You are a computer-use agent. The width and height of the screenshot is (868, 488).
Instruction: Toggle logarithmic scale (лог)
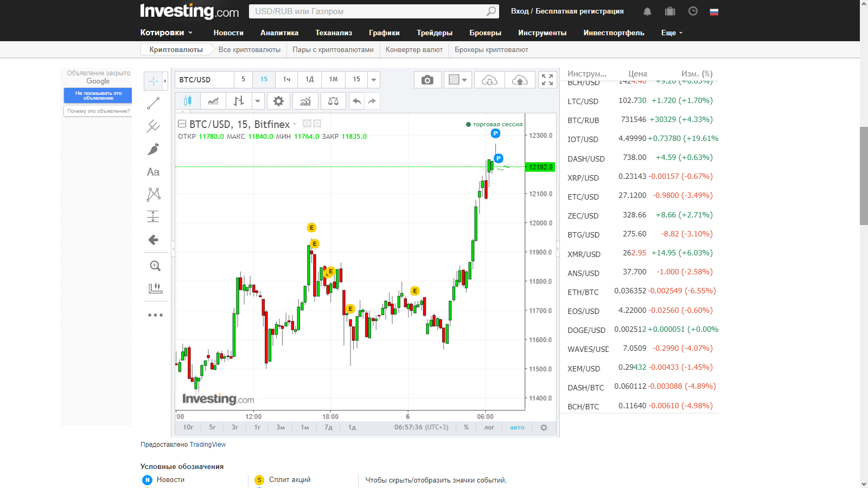pos(489,427)
